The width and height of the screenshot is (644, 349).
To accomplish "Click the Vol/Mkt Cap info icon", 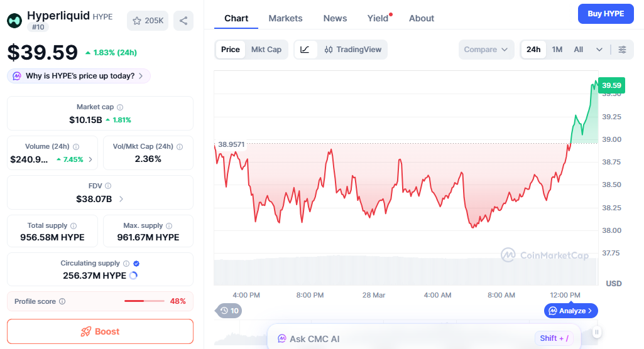I will (x=180, y=146).
